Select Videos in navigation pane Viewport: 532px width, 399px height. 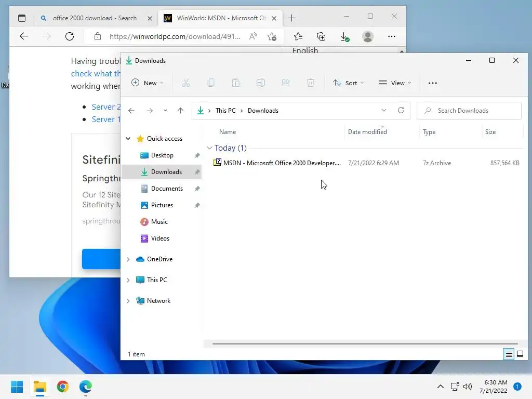pos(162,238)
